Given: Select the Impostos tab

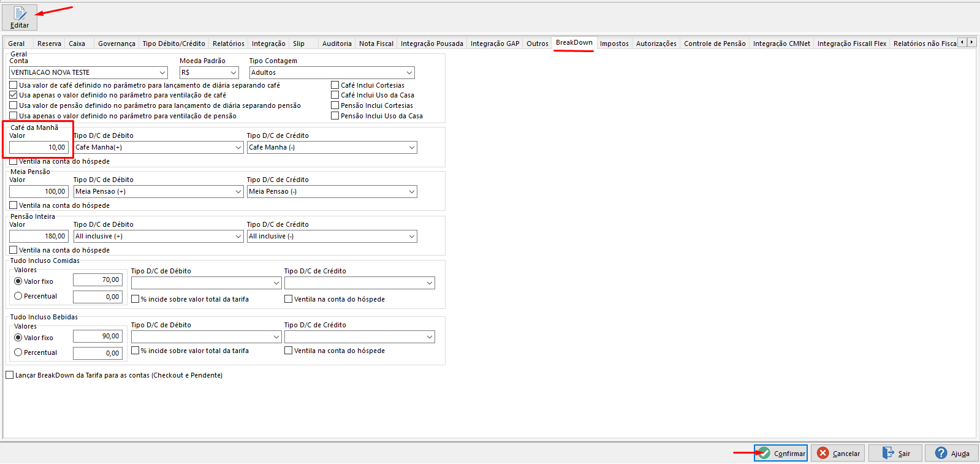Looking at the screenshot, I should [x=614, y=44].
